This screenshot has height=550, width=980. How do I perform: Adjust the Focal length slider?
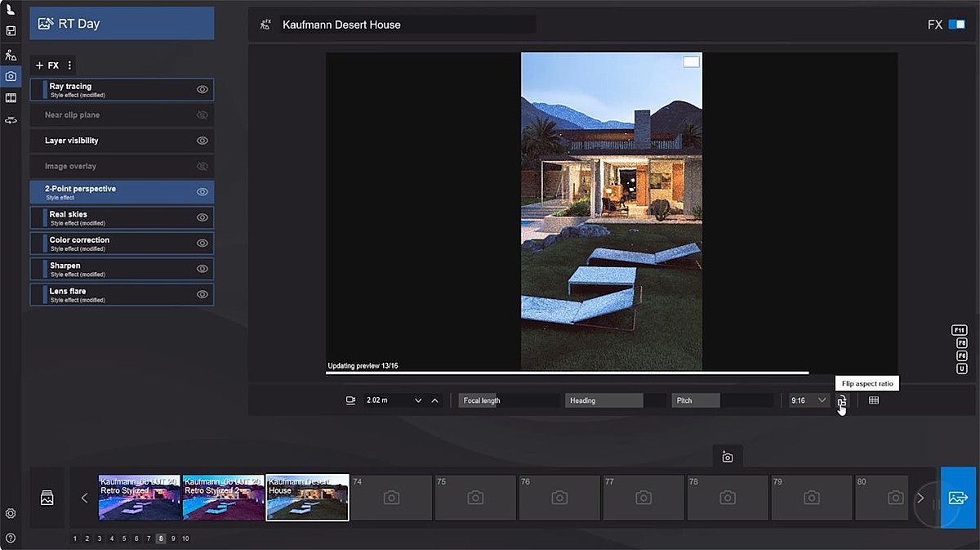510,400
